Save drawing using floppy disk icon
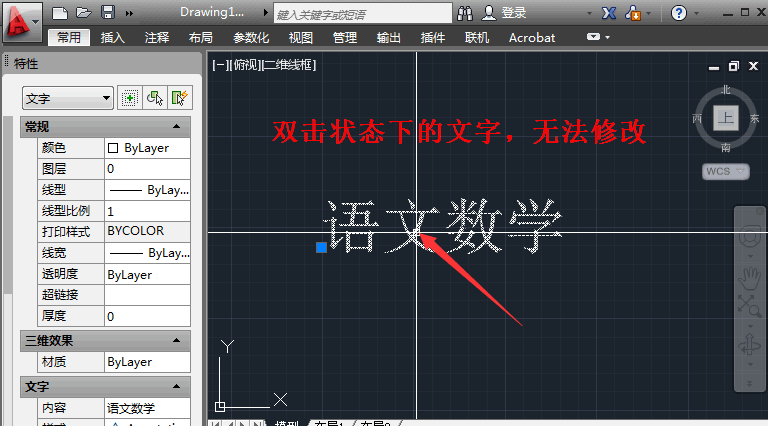Screen dimensions: 768x426 click(108, 13)
